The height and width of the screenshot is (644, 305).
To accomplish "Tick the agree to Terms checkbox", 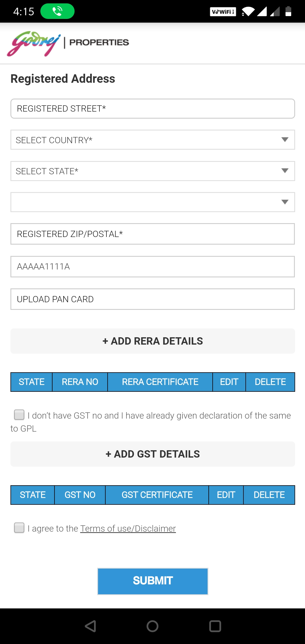I will [19, 528].
